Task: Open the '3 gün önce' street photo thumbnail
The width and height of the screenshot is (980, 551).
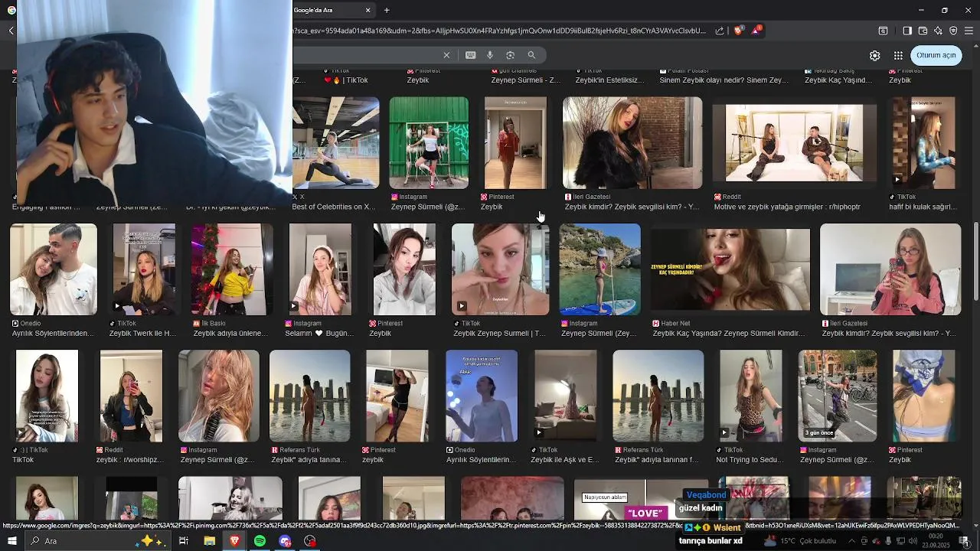Action: click(x=838, y=396)
